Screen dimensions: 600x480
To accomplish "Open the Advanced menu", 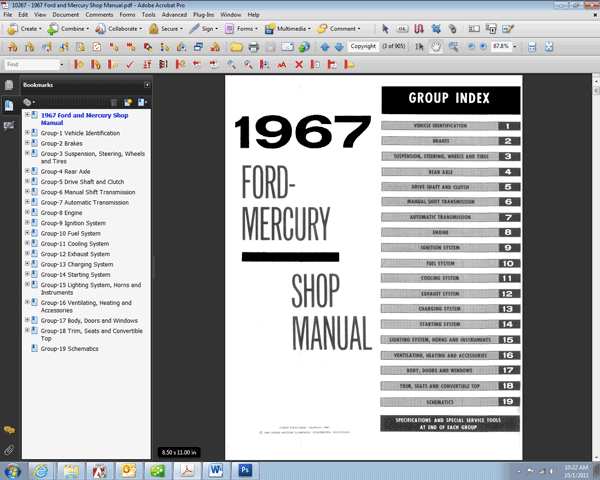I will pos(174,15).
